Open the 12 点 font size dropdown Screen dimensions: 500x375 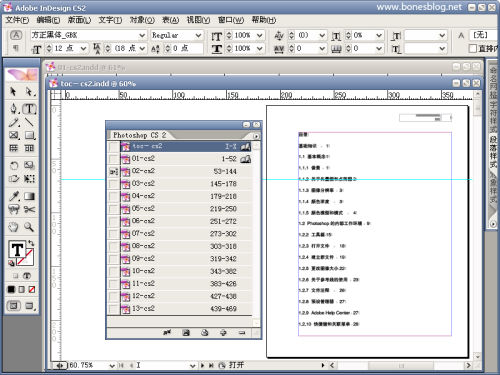[x=83, y=49]
